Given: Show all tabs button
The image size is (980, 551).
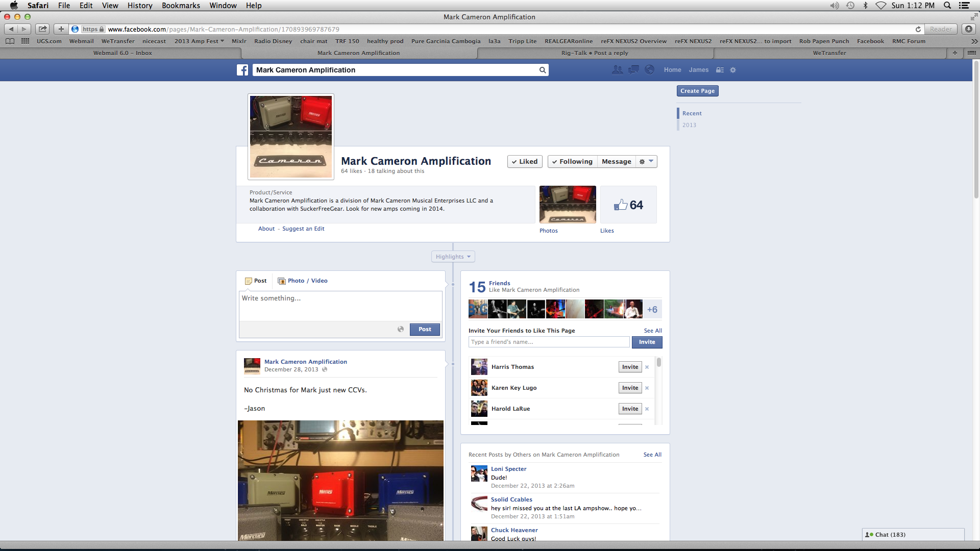Looking at the screenshot, I should pos(971,53).
